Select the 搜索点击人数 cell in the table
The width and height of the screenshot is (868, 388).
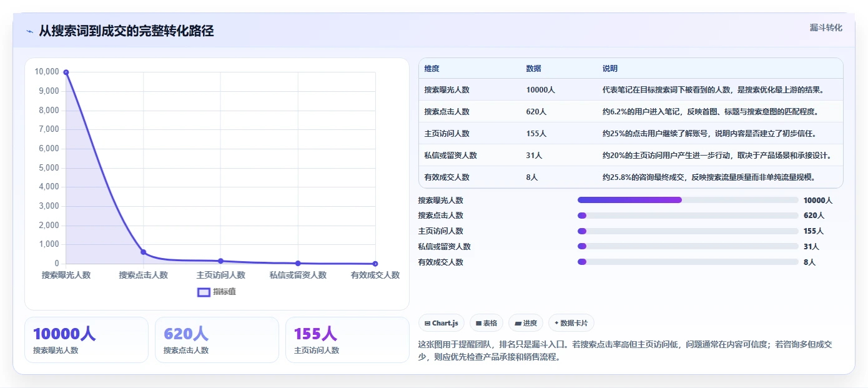(x=447, y=112)
